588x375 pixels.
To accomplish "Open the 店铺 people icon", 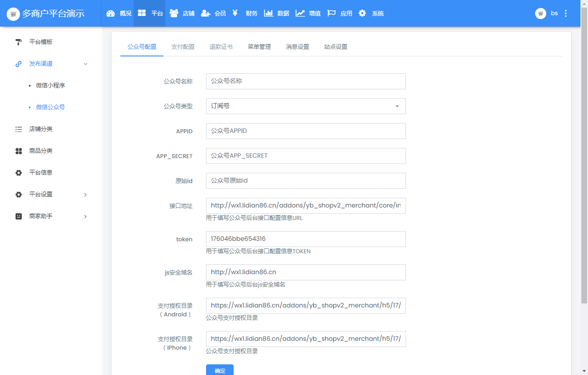I will 174,13.
